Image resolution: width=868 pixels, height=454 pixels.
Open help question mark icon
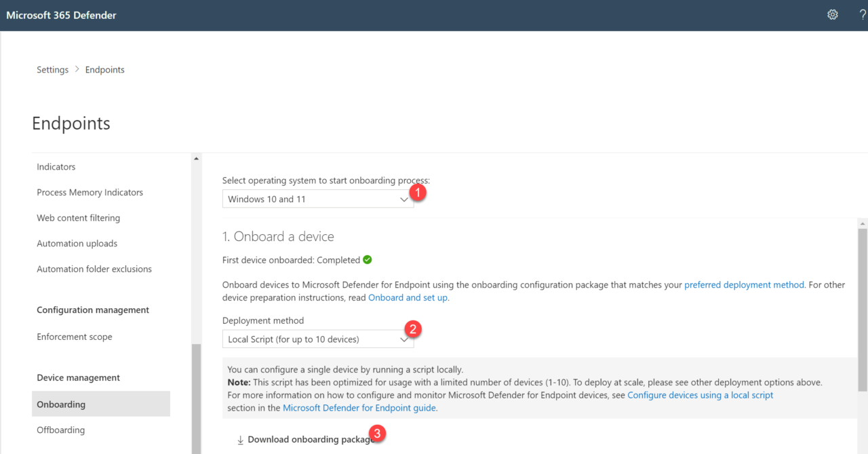click(863, 14)
